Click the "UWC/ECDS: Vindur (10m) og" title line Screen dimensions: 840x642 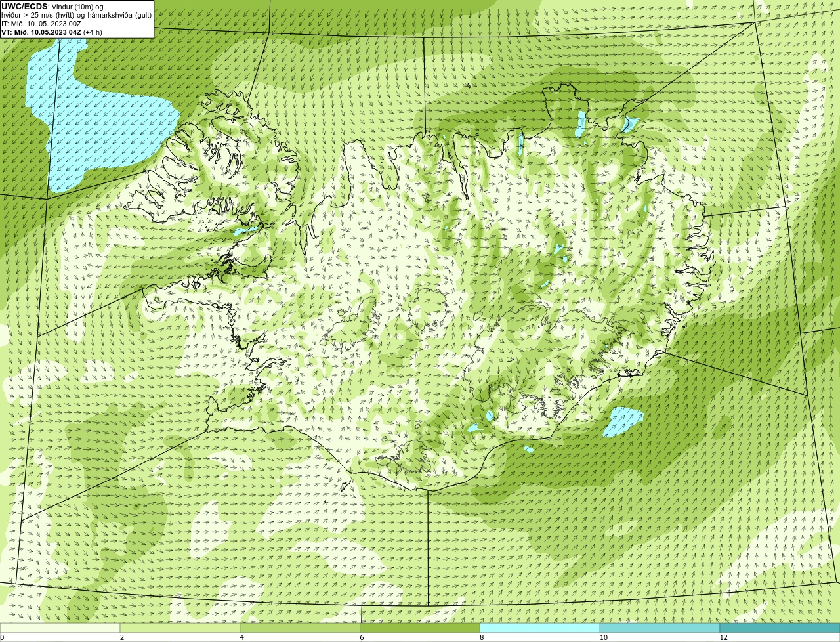pyautogui.click(x=52, y=7)
